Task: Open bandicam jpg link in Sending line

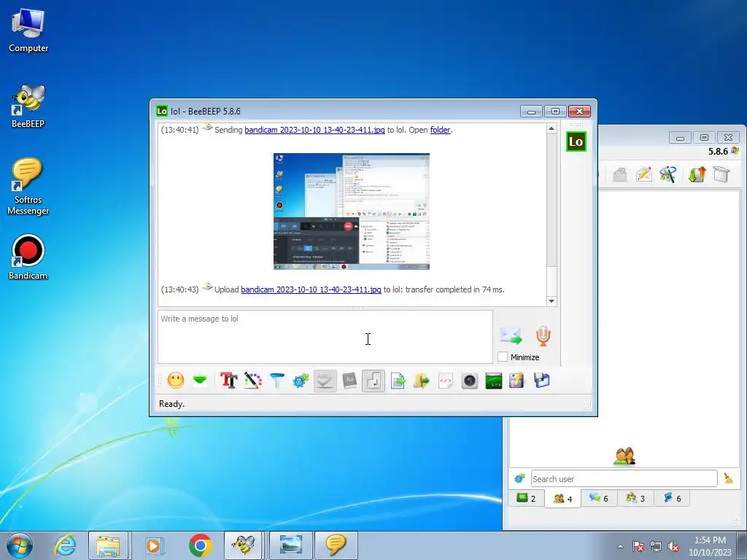Action: (314, 130)
